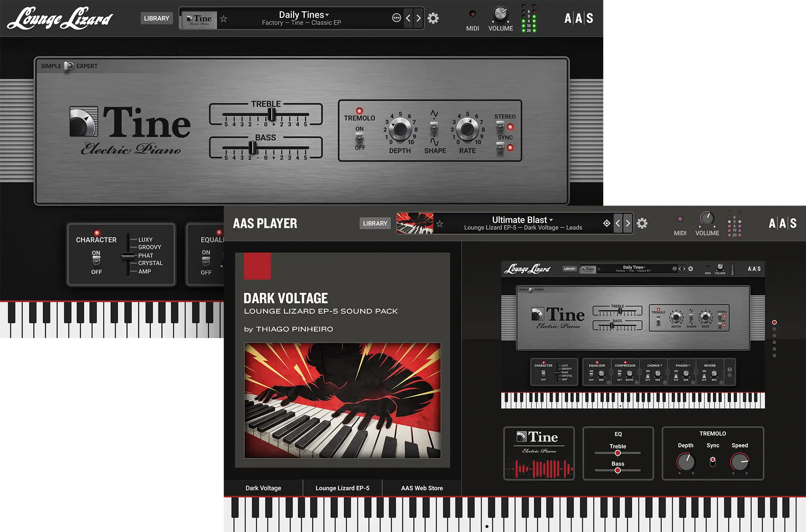This screenshot has width=806, height=532.
Task: Switch to Dark Voltage tab
Action: (264, 488)
